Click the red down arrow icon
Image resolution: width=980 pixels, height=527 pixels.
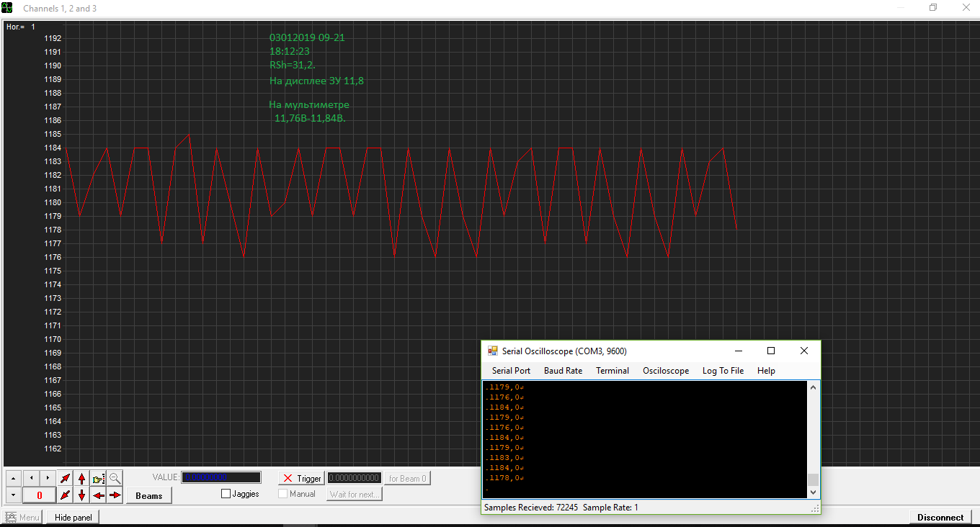[x=82, y=495]
